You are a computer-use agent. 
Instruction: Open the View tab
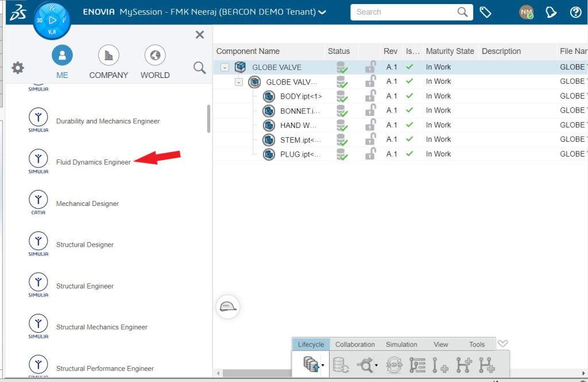440,344
